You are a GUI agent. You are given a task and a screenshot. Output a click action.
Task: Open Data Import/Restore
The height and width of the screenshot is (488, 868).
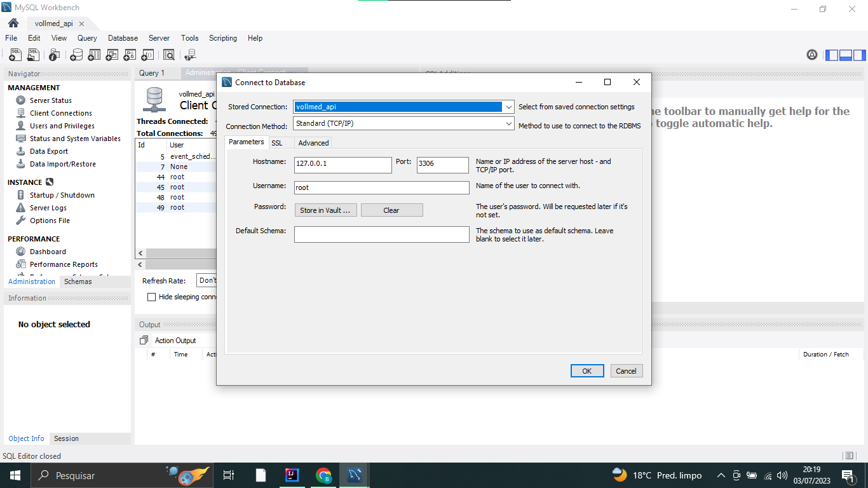click(x=63, y=164)
